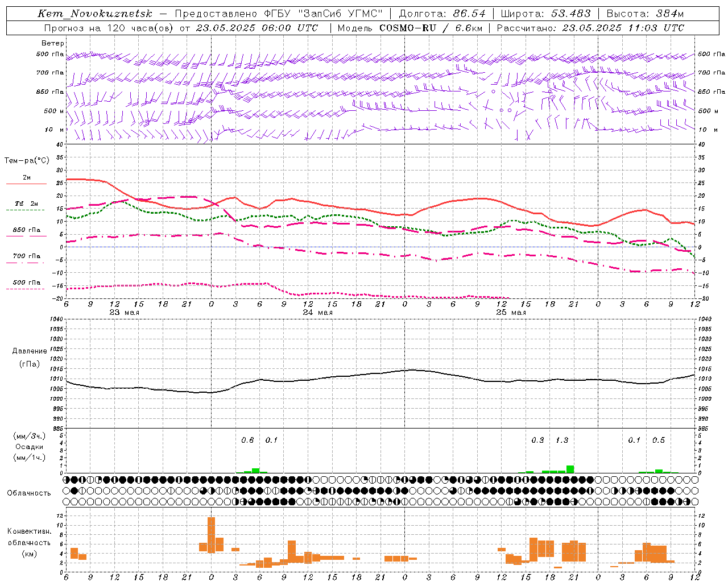Select the date label "24 мая"
The width and height of the screenshot is (728, 582).
click(x=317, y=313)
